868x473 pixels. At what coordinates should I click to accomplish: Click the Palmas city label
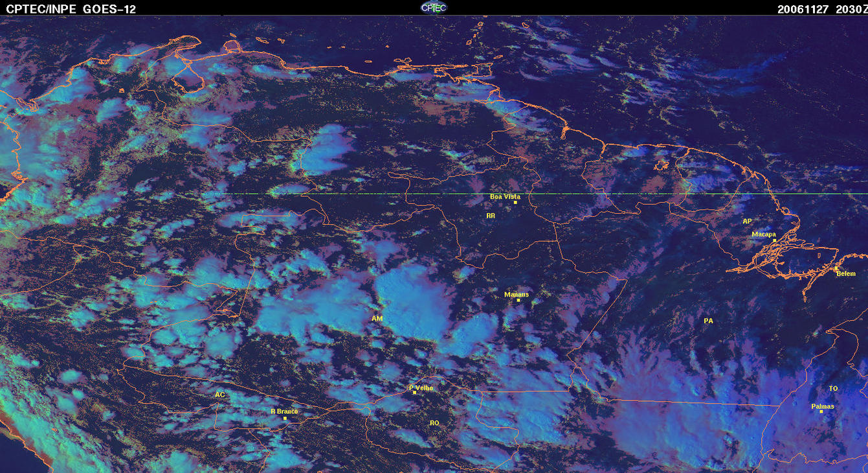click(823, 406)
